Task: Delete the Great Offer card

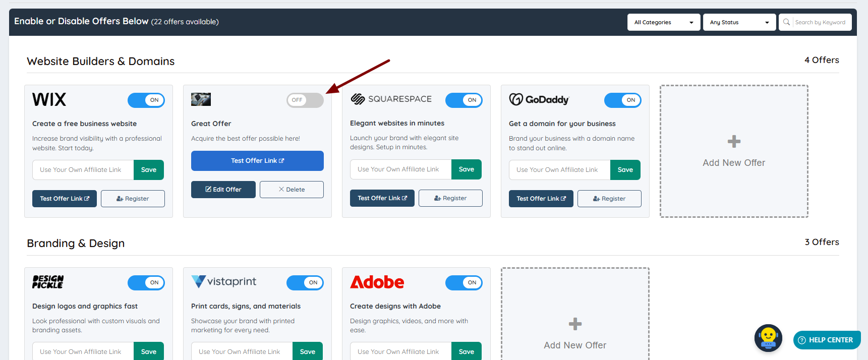Action: [292, 190]
